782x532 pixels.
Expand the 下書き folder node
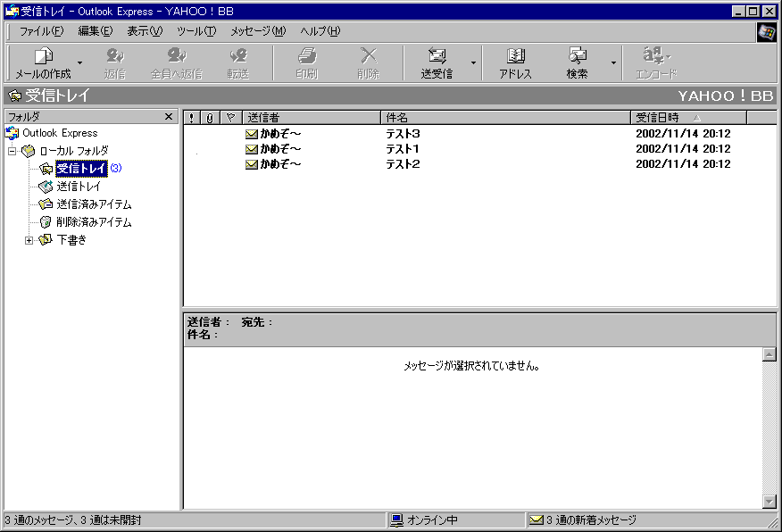(x=29, y=240)
